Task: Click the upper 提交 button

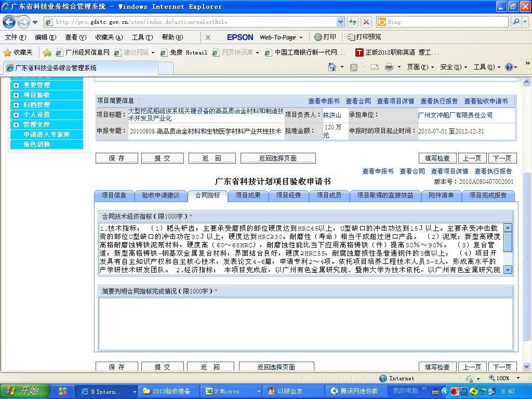Action: pyautogui.click(x=163, y=158)
